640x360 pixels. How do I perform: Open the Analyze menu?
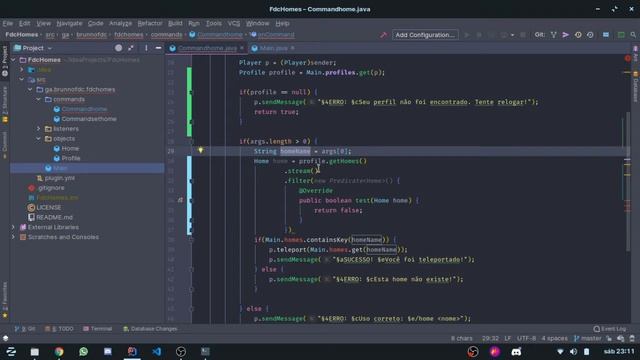coord(120,23)
